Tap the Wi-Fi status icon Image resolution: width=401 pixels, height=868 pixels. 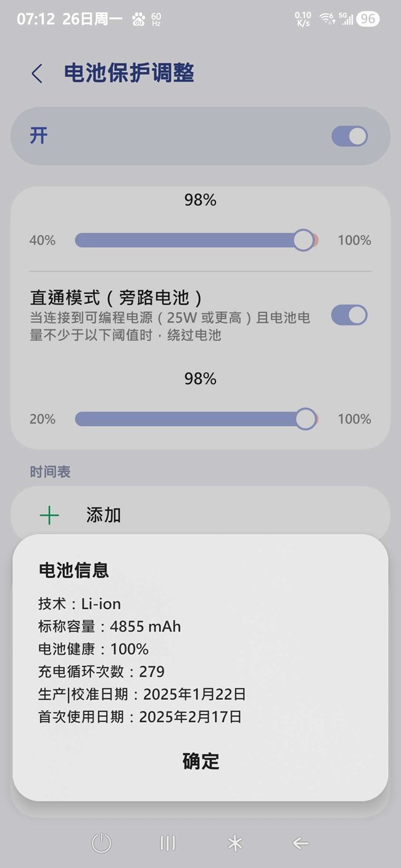coord(326,19)
